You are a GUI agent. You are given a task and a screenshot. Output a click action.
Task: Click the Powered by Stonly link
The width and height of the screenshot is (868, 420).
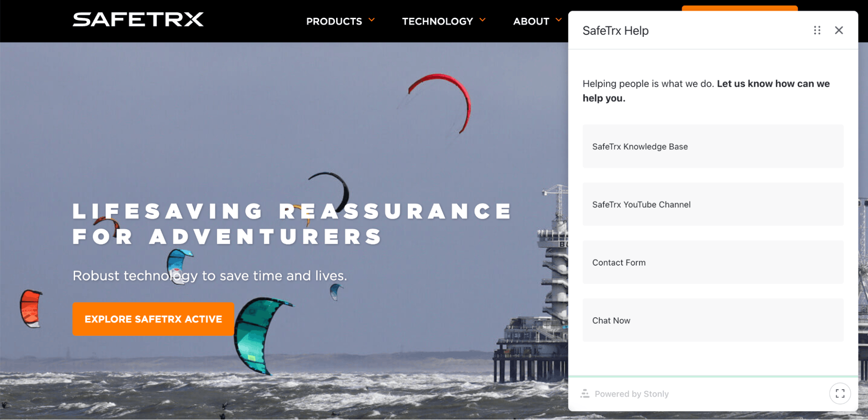[x=631, y=394]
